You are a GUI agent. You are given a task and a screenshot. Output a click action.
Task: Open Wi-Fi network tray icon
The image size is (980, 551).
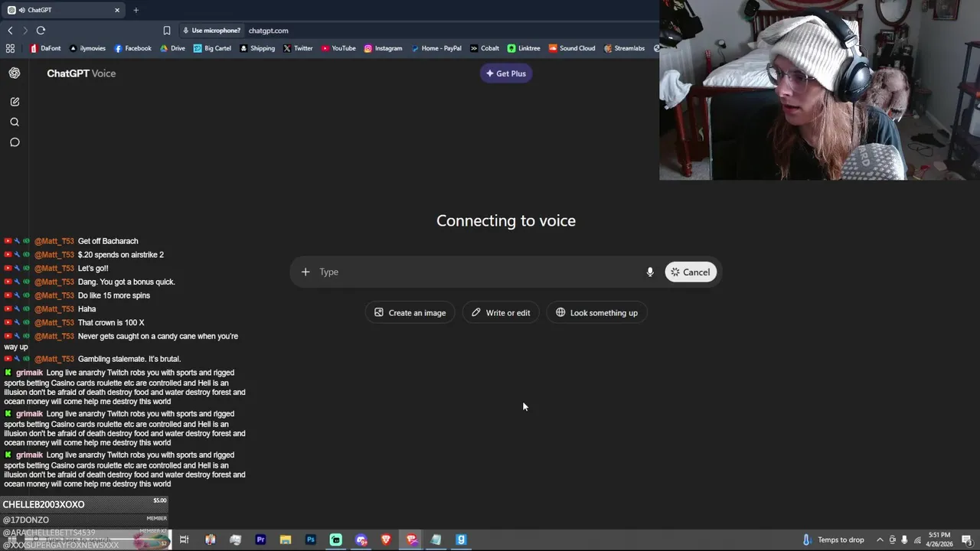(916, 540)
